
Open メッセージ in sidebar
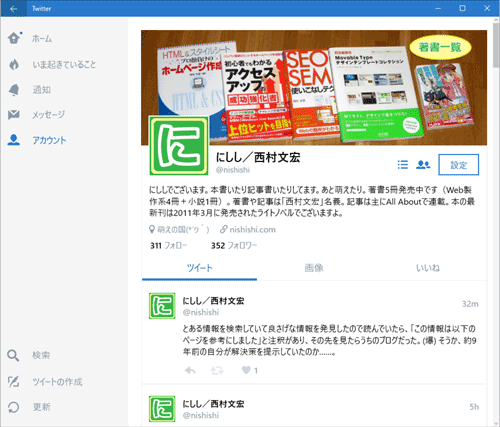click(48, 115)
